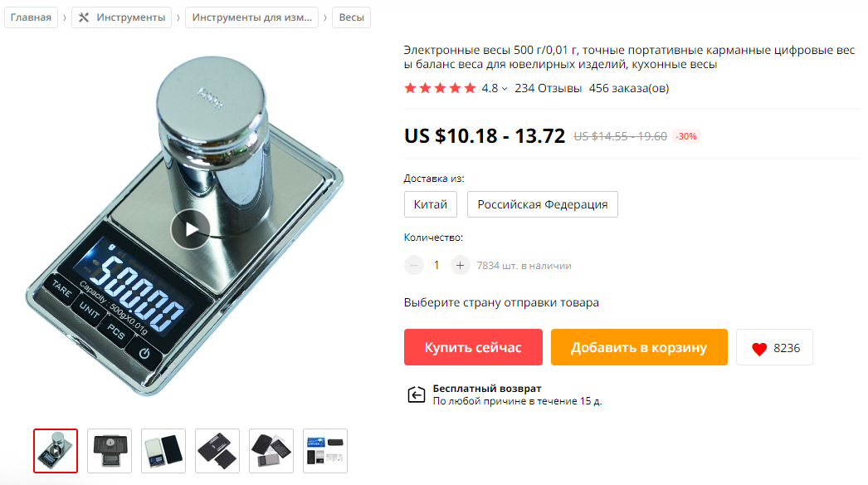The image size is (868, 485).
Task: Click the free return arrow icon
Action: point(417,394)
